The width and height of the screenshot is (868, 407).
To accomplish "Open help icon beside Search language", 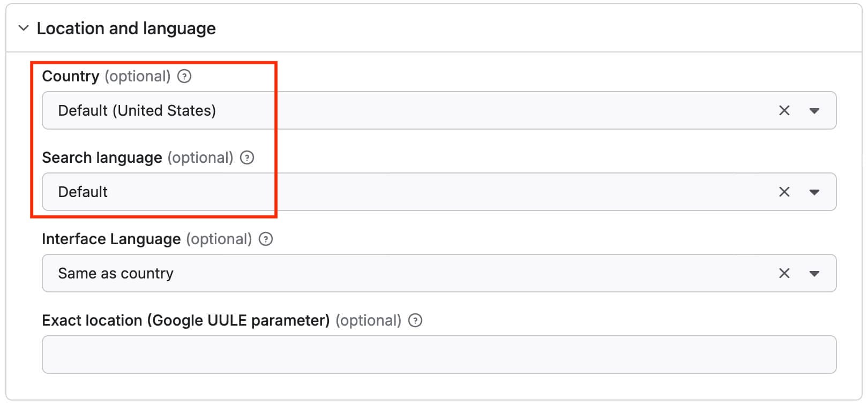I will tap(247, 157).
